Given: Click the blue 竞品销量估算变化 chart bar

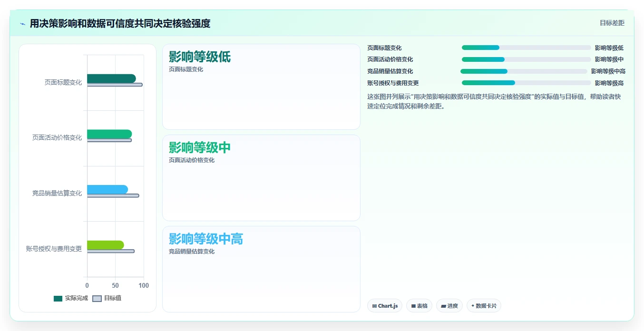Looking at the screenshot, I should click(107, 189).
